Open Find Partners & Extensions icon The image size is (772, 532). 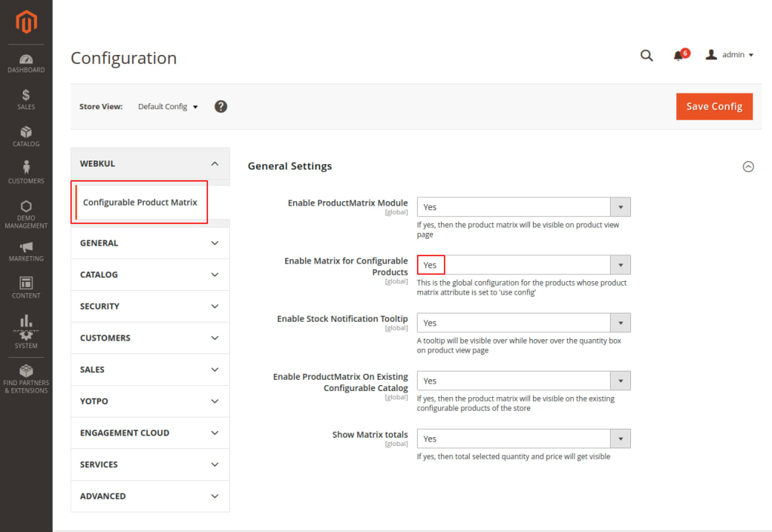pyautogui.click(x=26, y=371)
